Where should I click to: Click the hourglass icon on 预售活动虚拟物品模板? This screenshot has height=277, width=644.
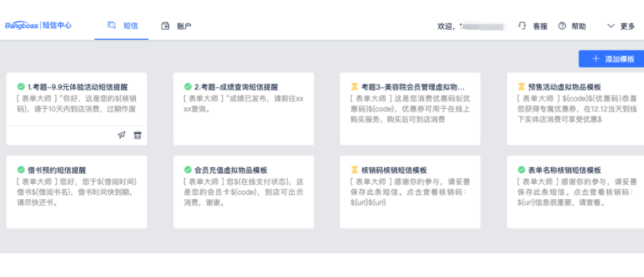521,86
